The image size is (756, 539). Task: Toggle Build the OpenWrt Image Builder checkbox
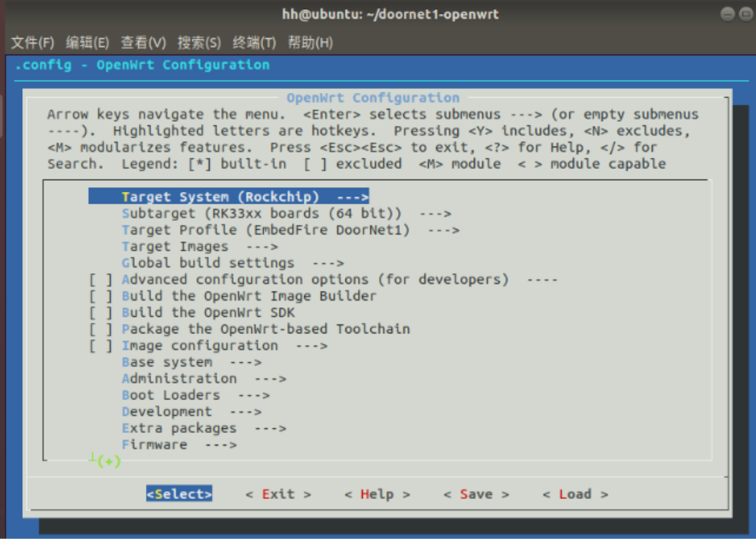pyautogui.click(x=101, y=296)
